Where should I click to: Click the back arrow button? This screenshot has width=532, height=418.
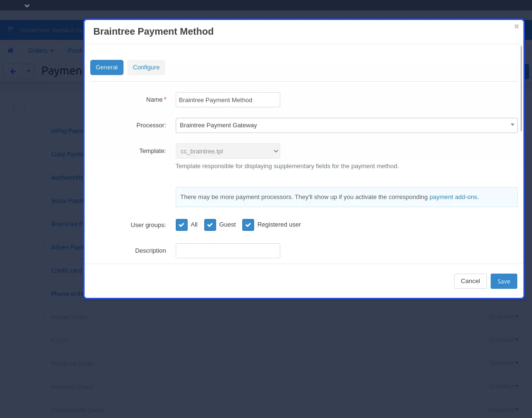[13, 71]
